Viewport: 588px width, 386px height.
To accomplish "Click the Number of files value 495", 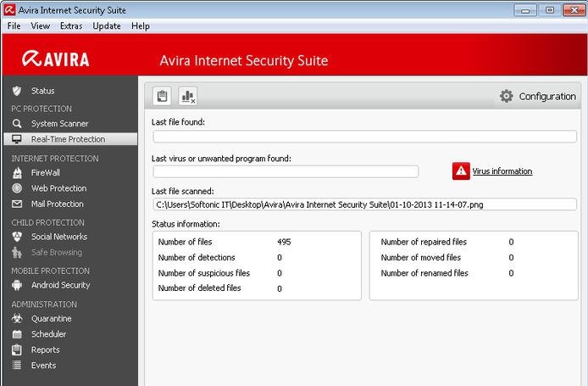I will pyautogui.click(x=284, y=242).
